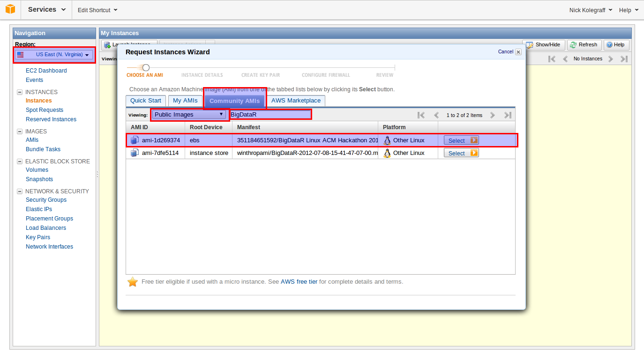The width and height of the screenshot is (644, 352).
Task: Sort by the Platform column header
Action: point(408,127)
